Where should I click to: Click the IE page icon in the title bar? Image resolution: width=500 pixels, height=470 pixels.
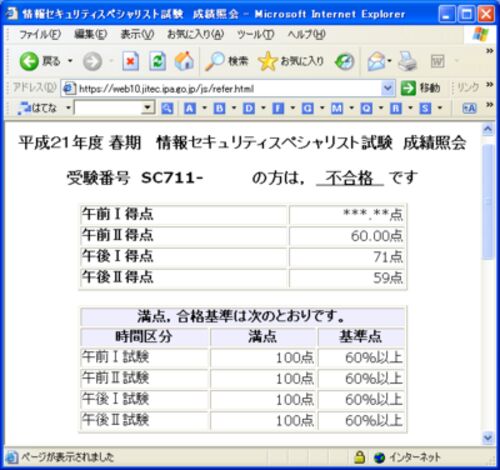[11, 14]
